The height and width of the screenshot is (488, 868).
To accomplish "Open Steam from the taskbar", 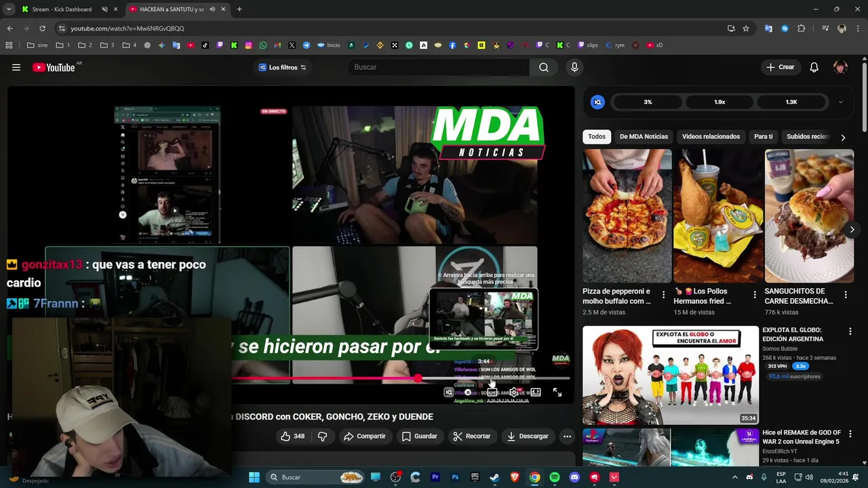I will click(494, 477).
